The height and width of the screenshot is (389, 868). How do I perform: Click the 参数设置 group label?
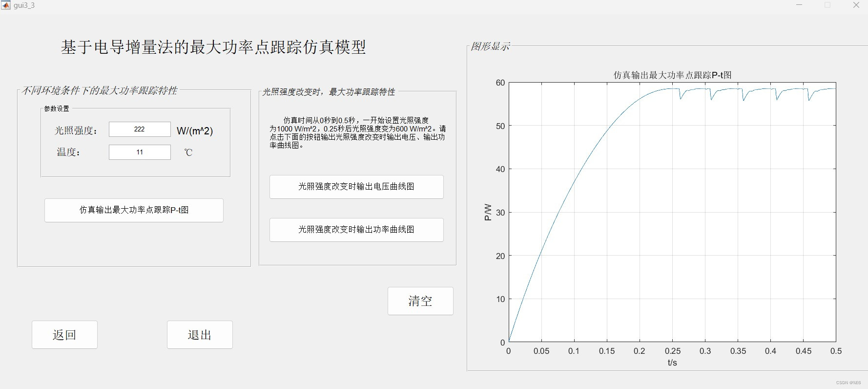click(x=57, y=108)
